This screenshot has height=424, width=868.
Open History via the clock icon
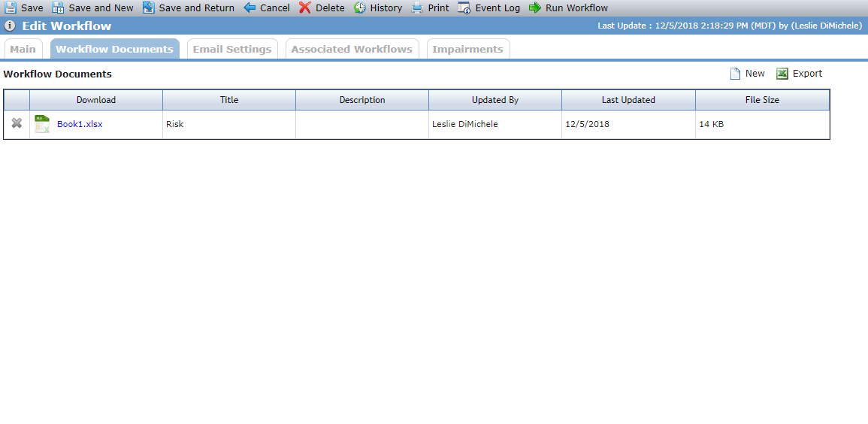pyautogui.click(x=360, y=8)
